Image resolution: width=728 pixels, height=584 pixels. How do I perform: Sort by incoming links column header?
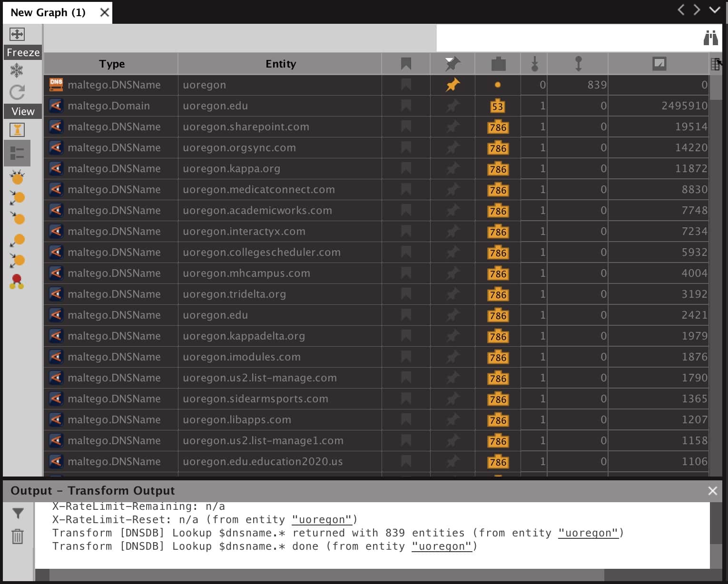(534, 64)
